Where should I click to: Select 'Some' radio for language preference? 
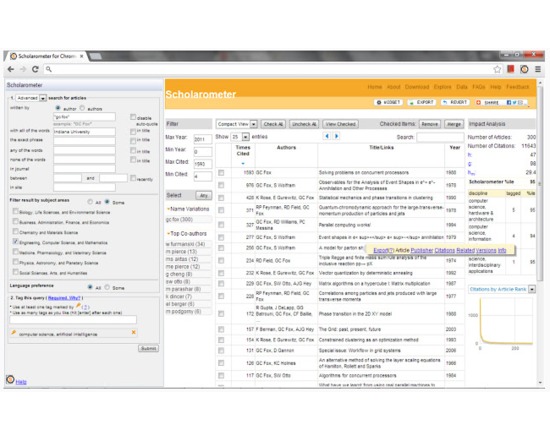coord(107,287)
